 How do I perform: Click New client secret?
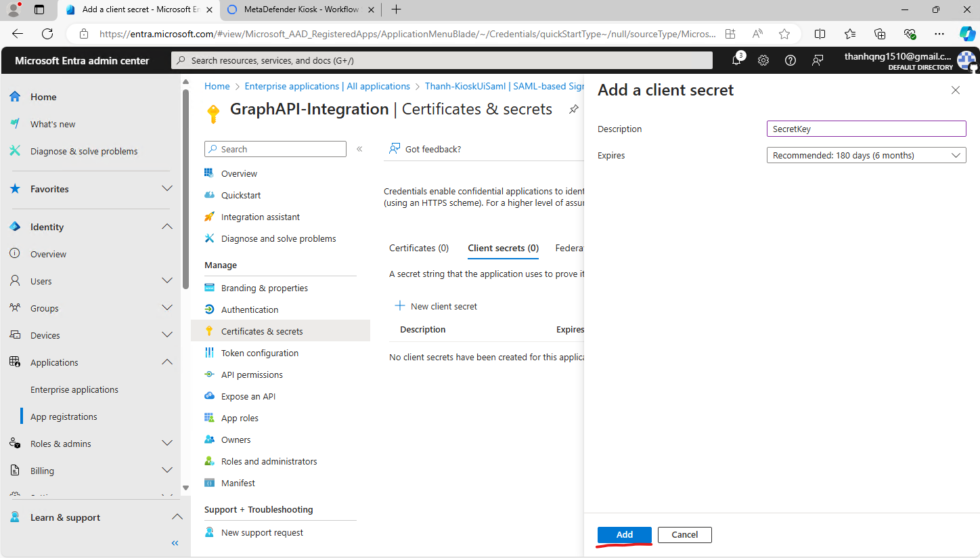pos(436,306)
